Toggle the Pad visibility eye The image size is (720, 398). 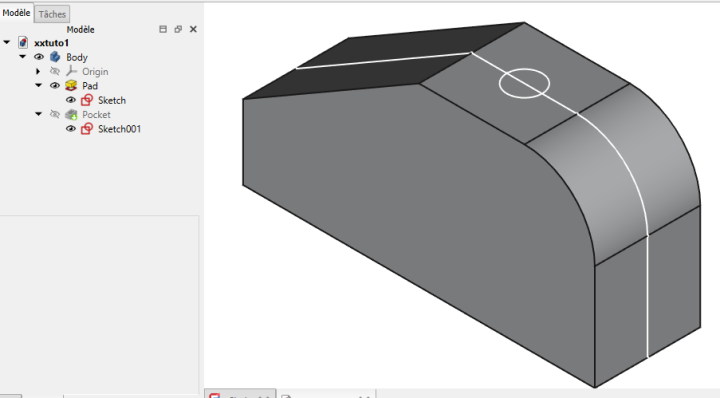[55, 86]
